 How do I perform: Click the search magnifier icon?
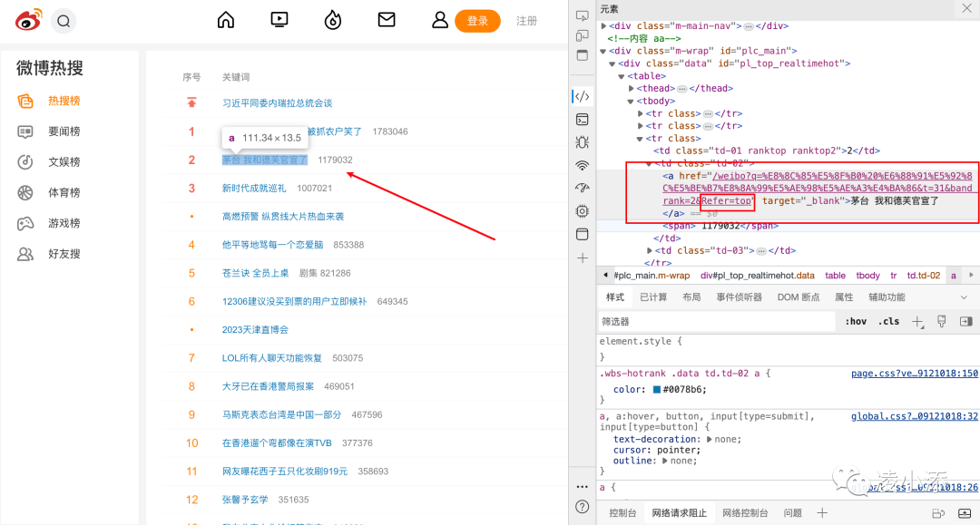64,21
